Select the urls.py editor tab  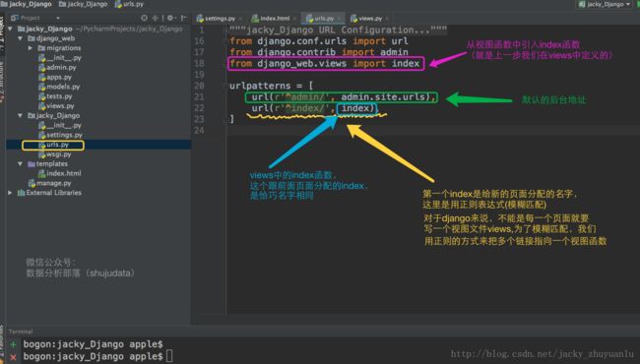tap(324, 19)
